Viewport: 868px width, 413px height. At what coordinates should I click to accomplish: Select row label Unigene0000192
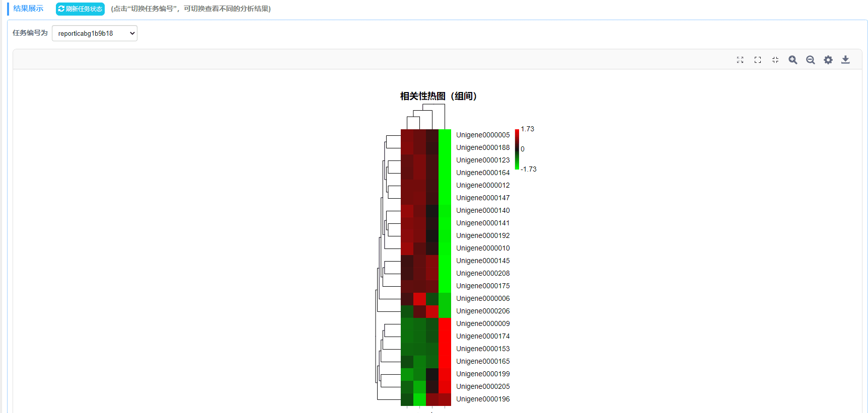483,235
